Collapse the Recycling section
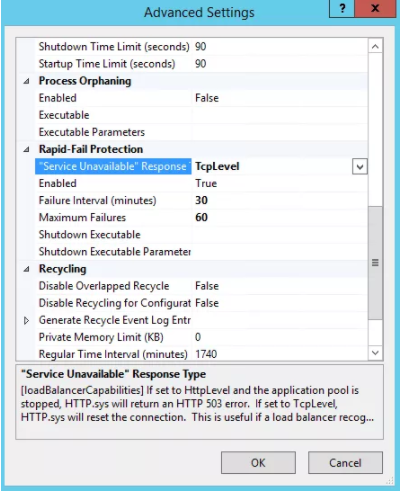Screen dimensions: 400x491 26,269
